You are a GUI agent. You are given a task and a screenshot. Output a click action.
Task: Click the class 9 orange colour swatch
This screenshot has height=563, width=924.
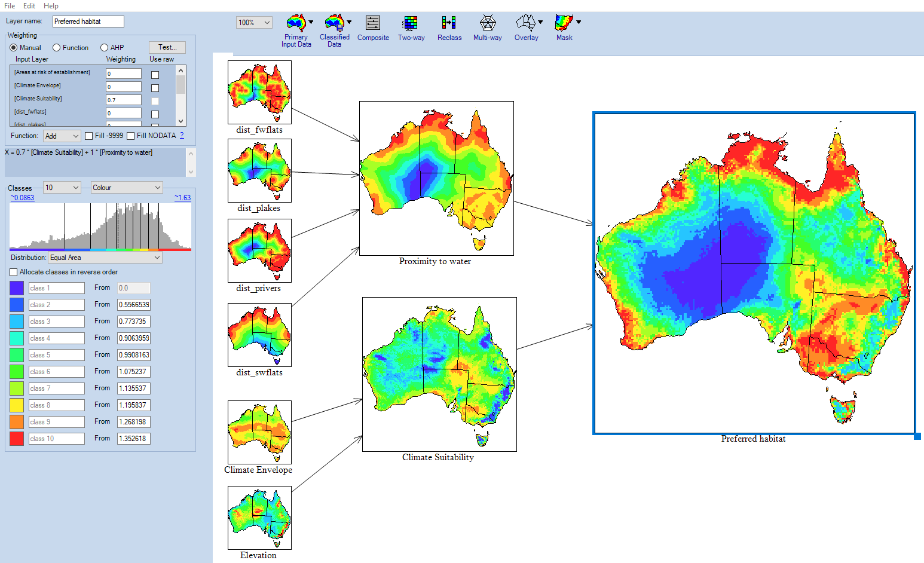[x=17, y=422]
